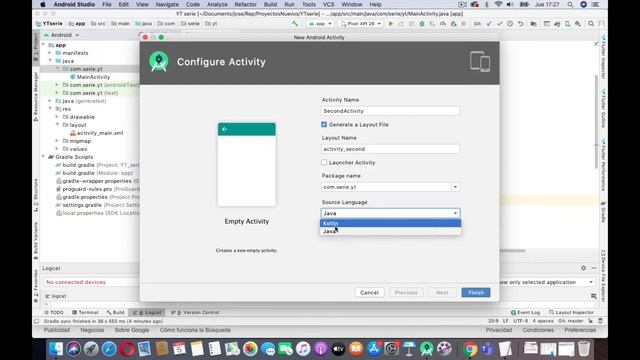Click the Finish button

tap(476, 293)
